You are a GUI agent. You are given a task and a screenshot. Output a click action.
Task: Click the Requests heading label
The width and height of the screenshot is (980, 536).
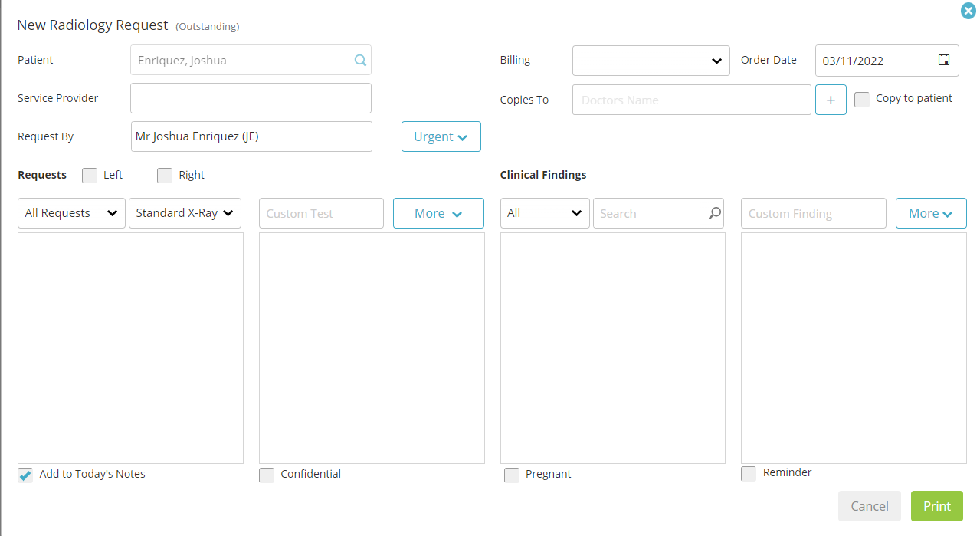point(42,175)
